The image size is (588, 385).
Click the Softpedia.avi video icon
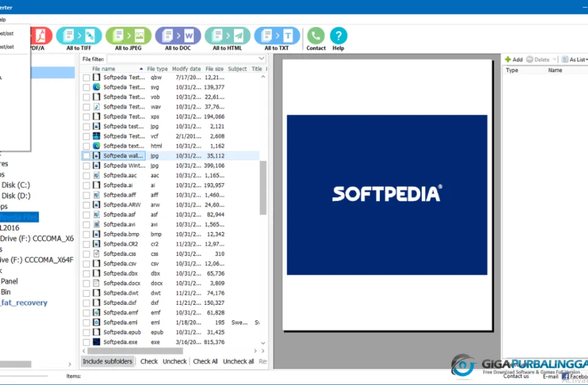[96, 224]
